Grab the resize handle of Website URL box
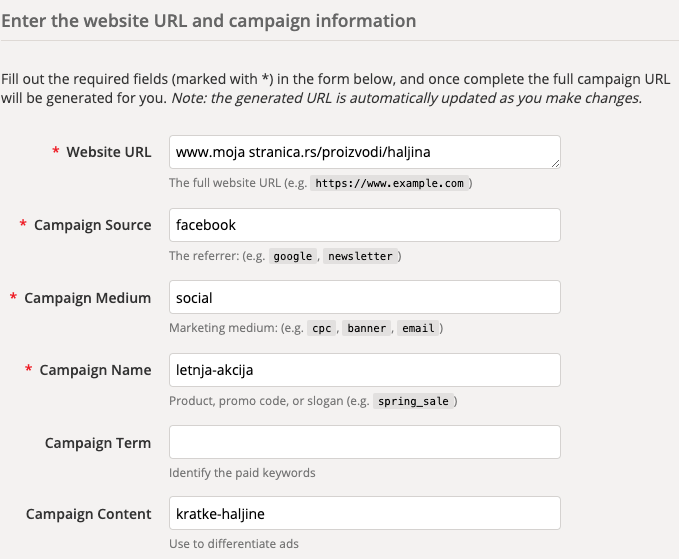 tap(556, 164)
